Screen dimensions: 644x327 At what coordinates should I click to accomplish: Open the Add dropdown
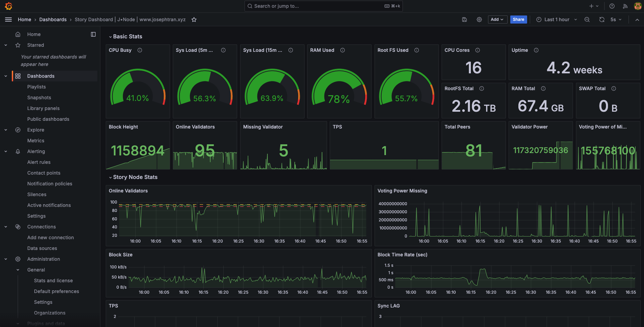point(497,20)
